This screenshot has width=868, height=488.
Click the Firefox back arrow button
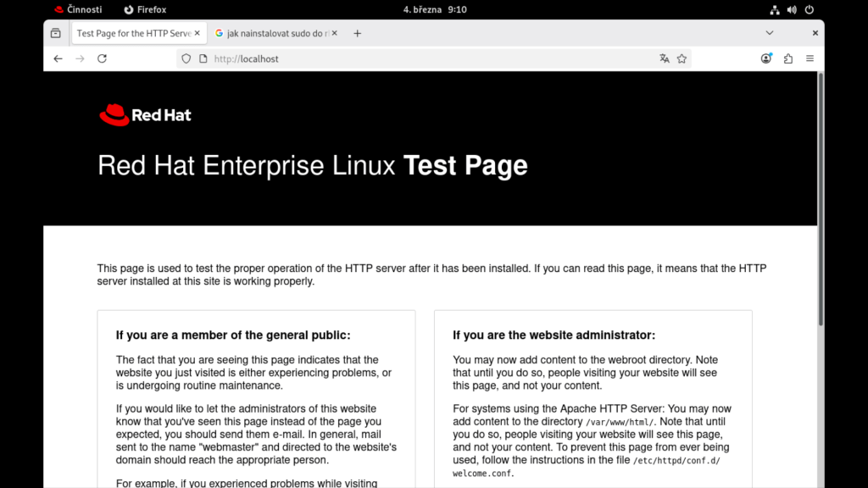click(x=58, y=58)
